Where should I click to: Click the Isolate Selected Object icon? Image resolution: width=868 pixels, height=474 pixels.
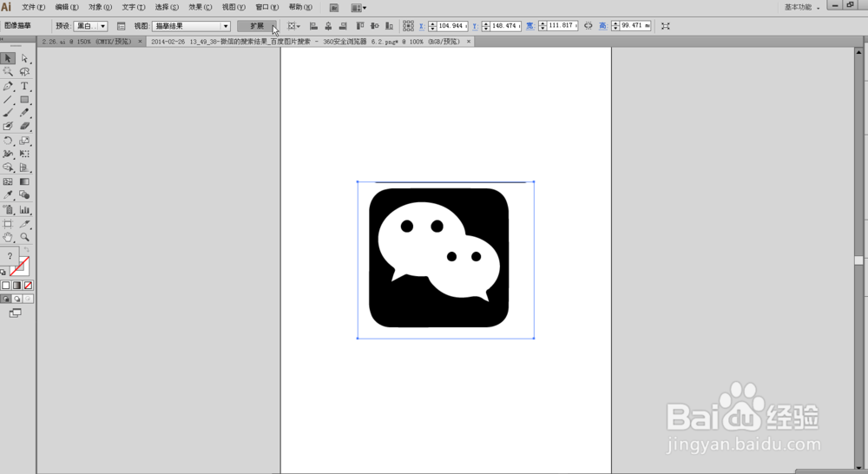[x=666, y=26]
